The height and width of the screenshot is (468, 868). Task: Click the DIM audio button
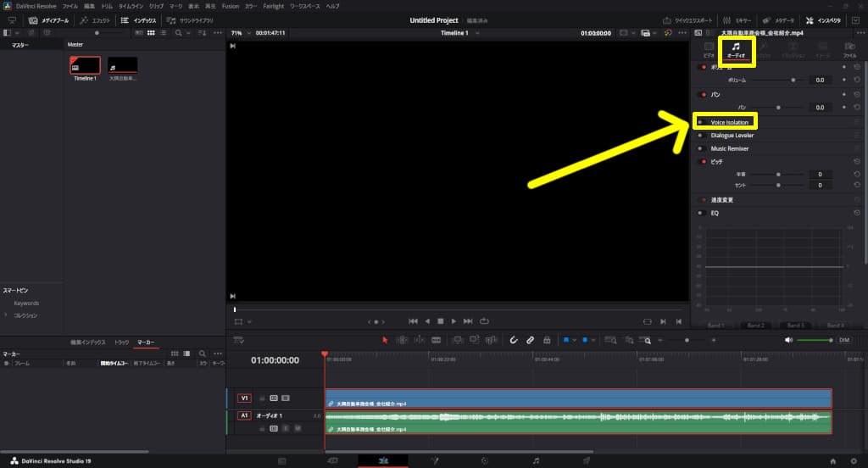[x=843, y=340]
